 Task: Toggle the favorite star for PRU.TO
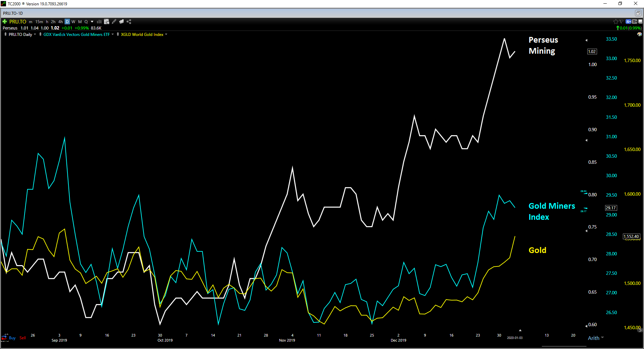point(616,21)
